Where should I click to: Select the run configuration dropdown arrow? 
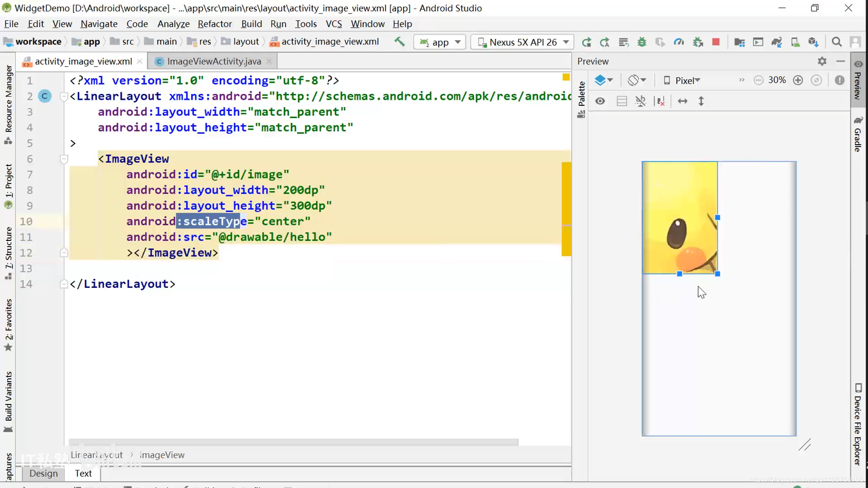(x=459, y=42)
